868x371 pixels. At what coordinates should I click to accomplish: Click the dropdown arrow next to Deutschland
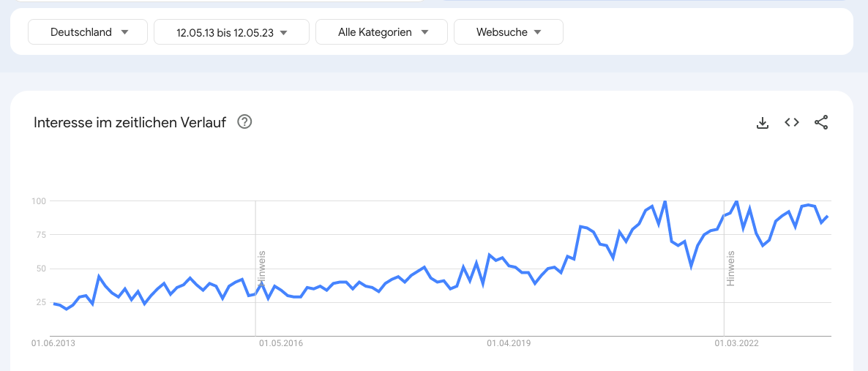[x=124, y=32]
